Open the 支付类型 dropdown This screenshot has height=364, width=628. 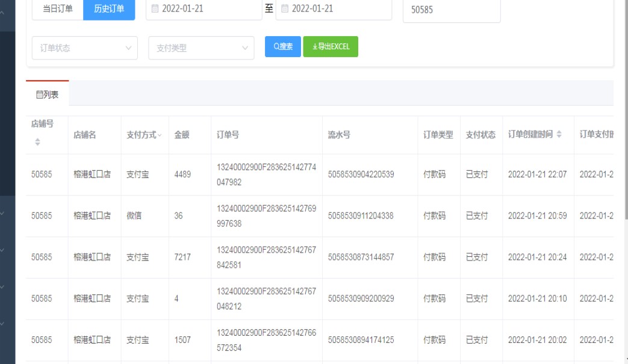(201, 48)
